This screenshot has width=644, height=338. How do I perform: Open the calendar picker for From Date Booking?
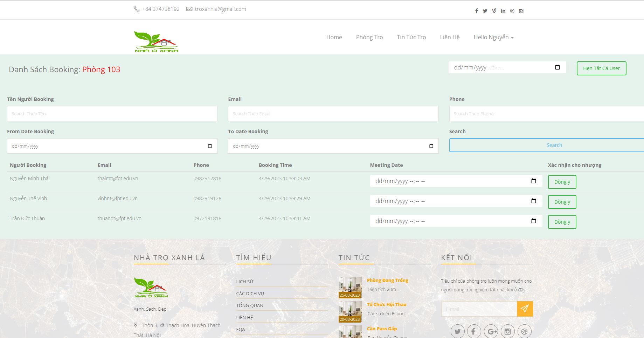coord(209,146)
